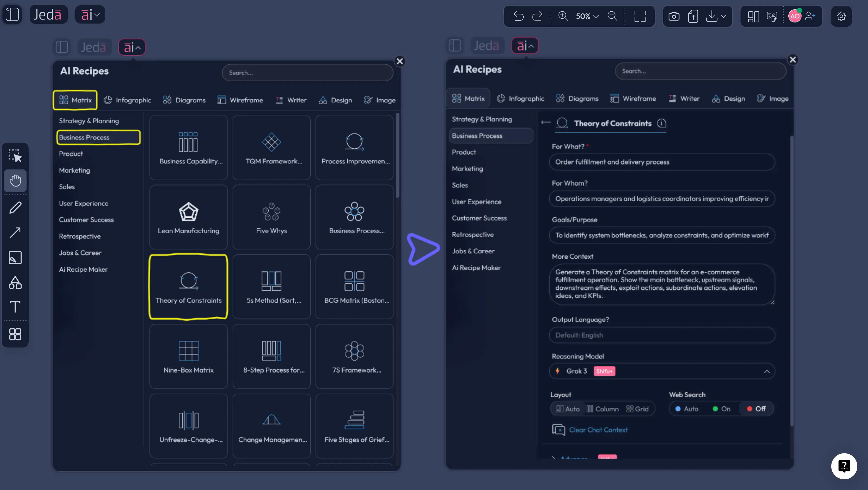Open the 50% zoom level dropdown
Image resolution: width=868 pixels, height=490 pixels.
(x=587, y=16)
